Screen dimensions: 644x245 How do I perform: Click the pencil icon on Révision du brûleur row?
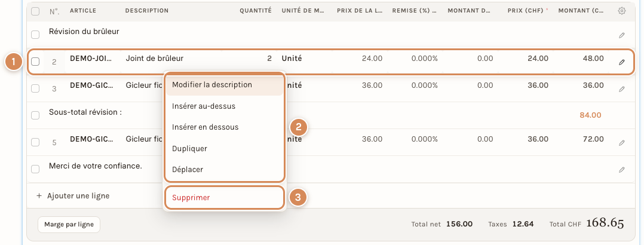click(621, 35)
